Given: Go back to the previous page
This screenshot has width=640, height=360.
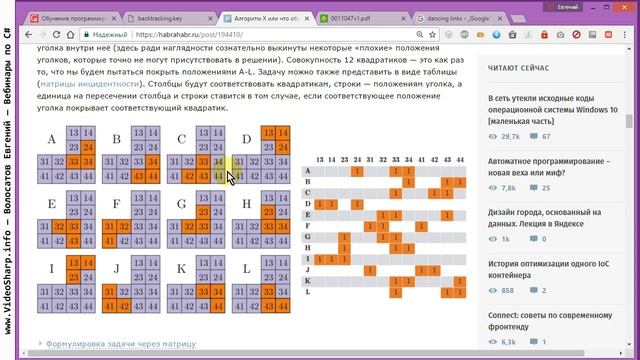Looking at the screenshot, I should point(28,35).
